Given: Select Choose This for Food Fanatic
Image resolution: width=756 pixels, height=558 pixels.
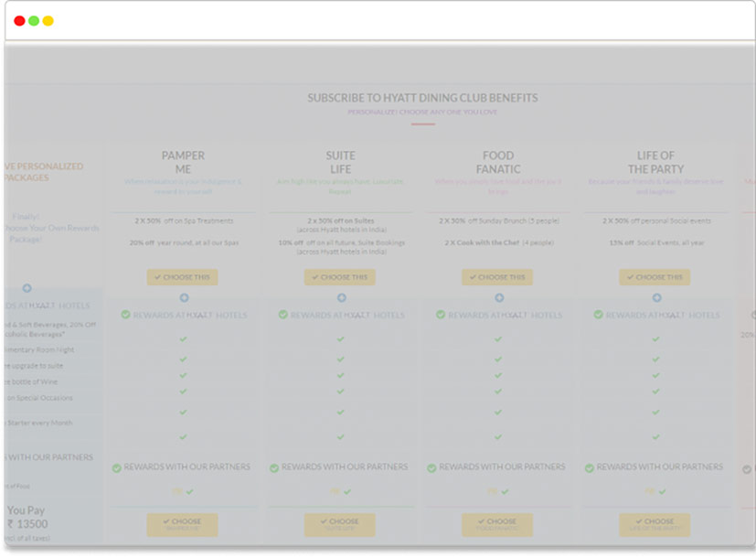Looking at the screenshot, I should point(497,277).
